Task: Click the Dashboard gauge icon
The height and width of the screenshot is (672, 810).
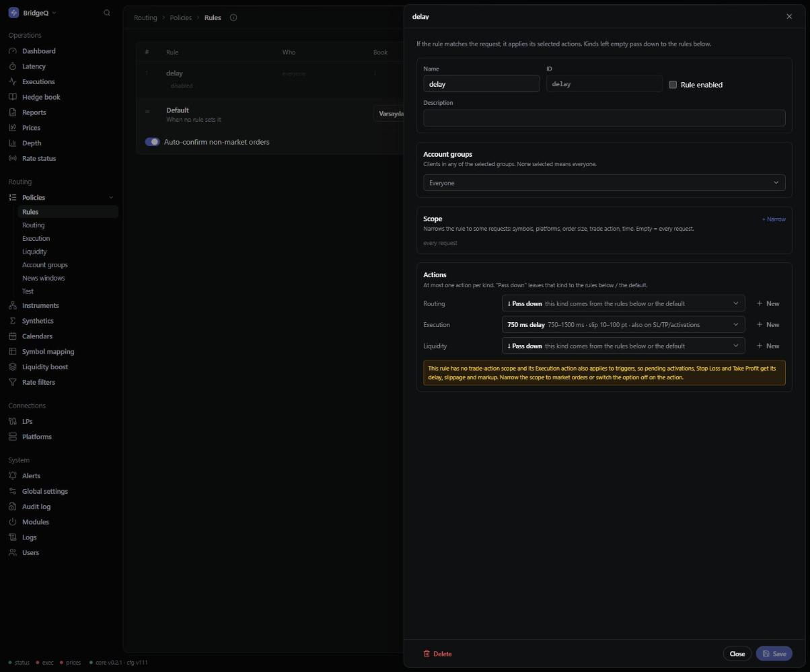Action: (13, 51)
